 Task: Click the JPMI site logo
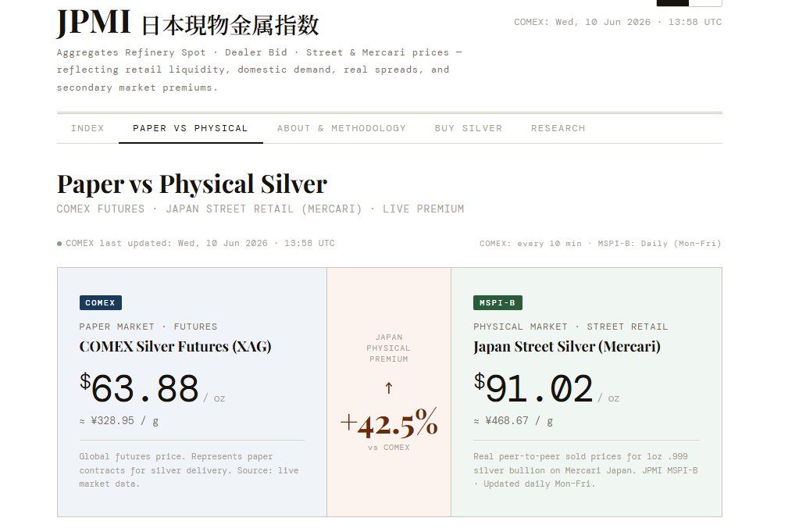click(x=94, y=23)
